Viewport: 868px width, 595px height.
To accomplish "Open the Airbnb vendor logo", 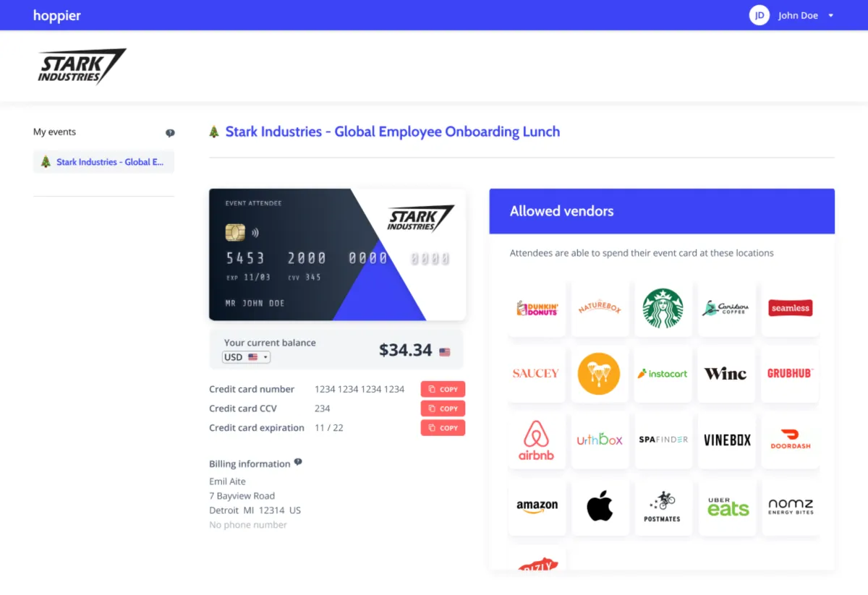I will (x=537, y=440).
